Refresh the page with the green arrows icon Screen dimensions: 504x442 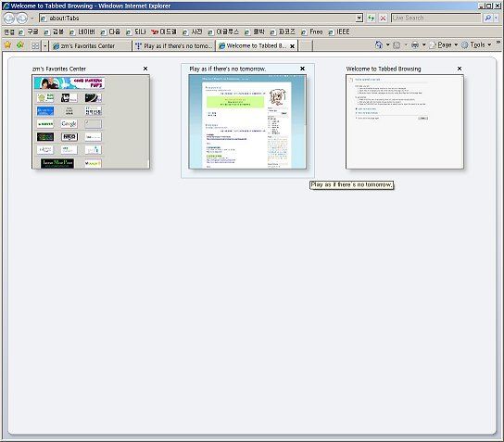[x=372, y=18]
